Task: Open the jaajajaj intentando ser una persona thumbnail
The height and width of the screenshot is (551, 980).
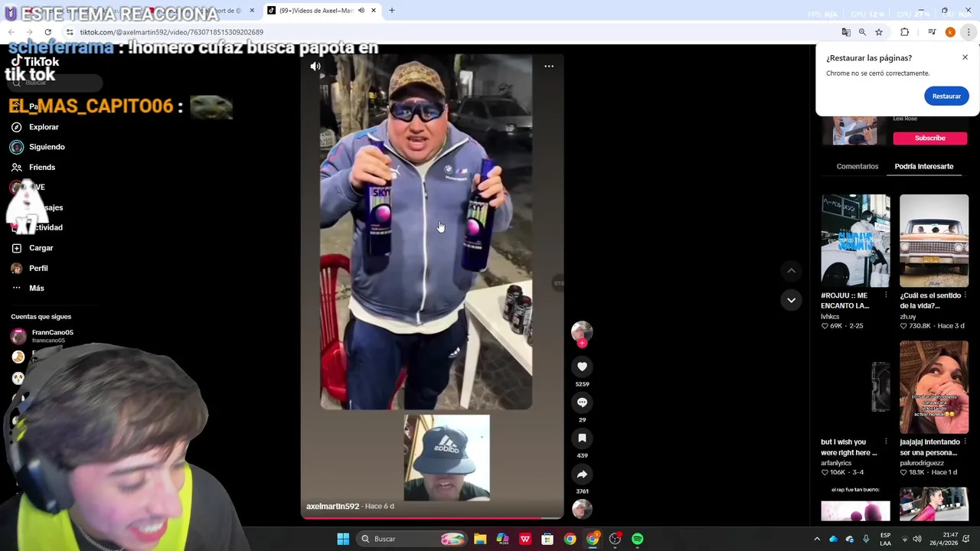Action: [x=934, y=387]
